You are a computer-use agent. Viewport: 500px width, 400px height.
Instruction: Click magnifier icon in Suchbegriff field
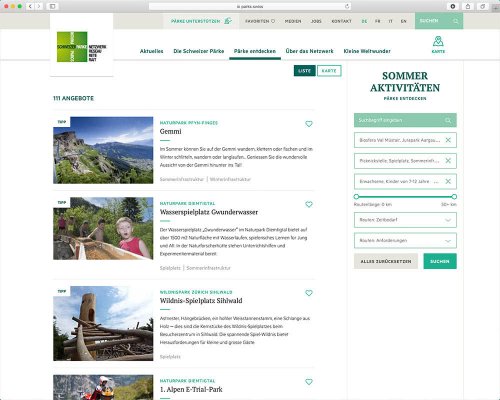(448, 120)
